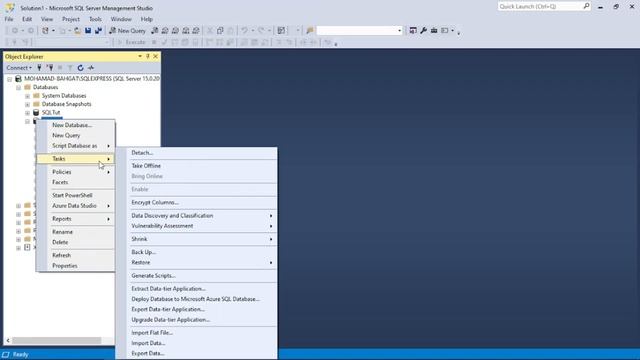Click the SQLTut database icon
The image size is (640, 360).
(36, 113)
